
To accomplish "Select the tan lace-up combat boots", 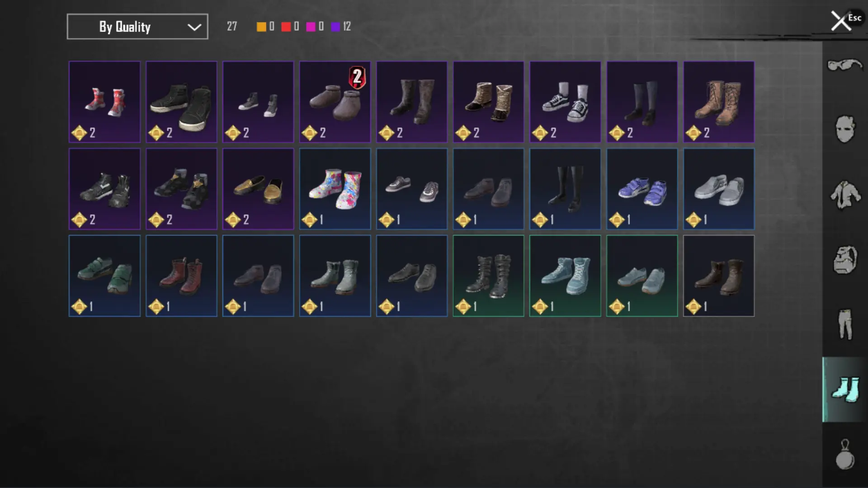I will 719,102.
